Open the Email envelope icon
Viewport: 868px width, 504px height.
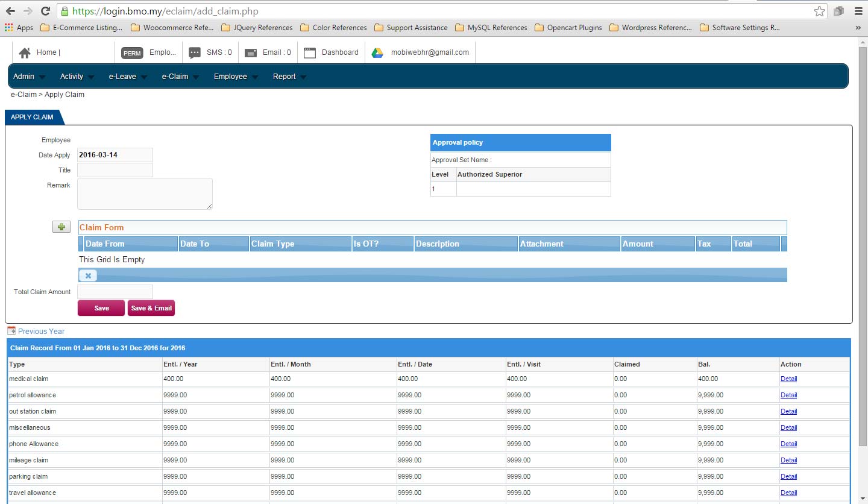(x=251, y=53)
